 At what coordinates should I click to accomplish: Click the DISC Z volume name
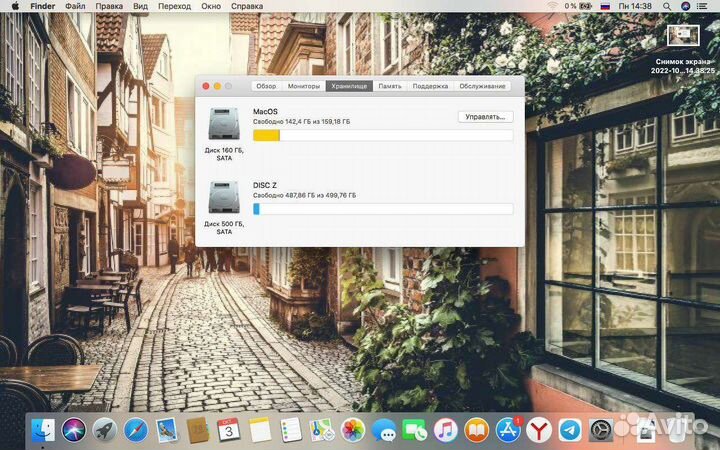point(265,185)
